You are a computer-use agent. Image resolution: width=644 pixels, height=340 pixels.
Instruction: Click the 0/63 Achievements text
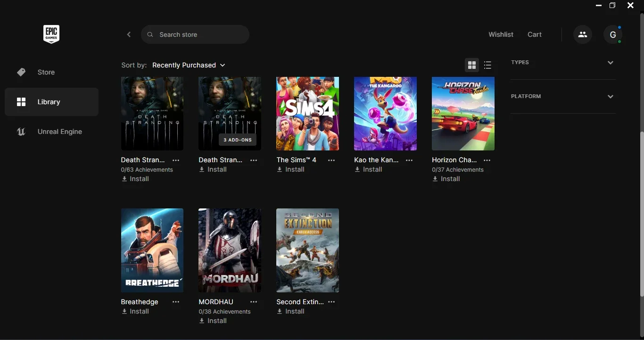coord(147,170)
